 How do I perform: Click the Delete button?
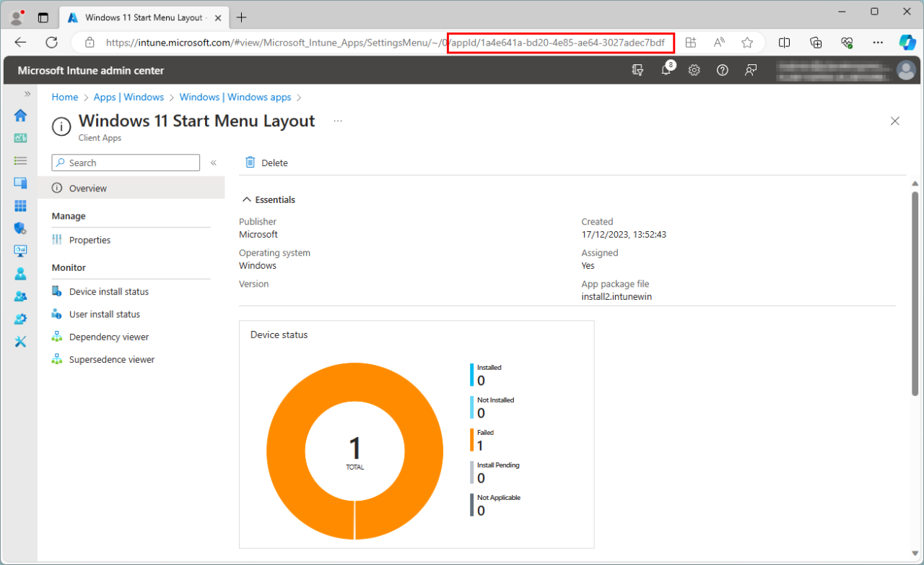click(266, 163)
